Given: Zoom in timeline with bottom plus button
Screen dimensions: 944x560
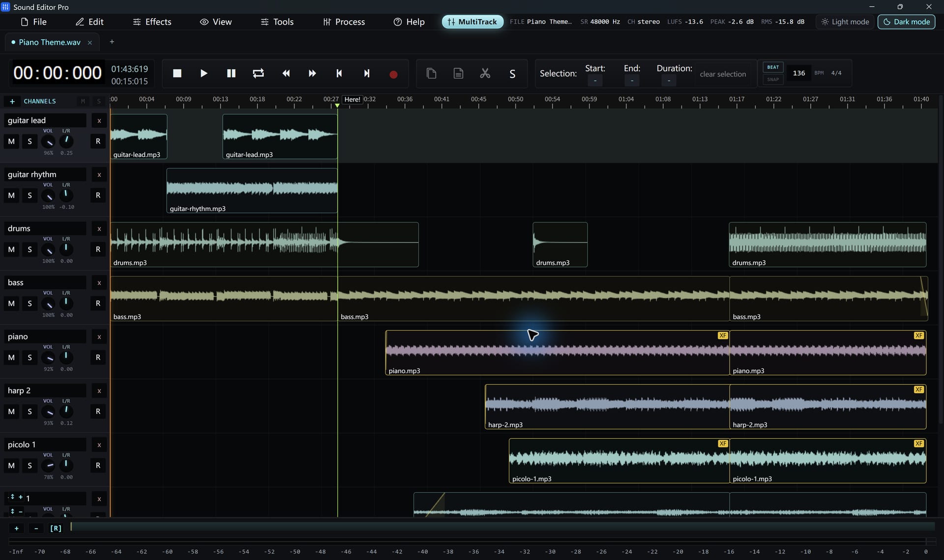Looking at the screenshot, I should tap(16, 529).
